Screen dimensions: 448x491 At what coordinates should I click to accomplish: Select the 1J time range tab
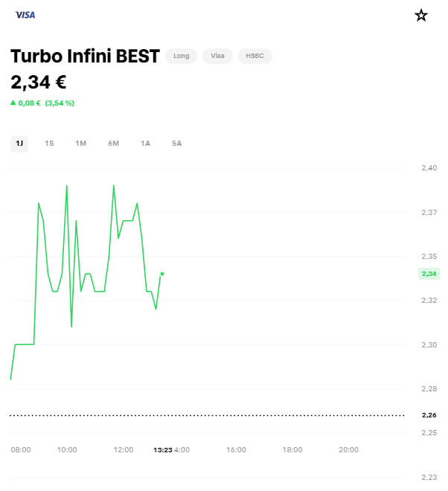tap(19, 143)
